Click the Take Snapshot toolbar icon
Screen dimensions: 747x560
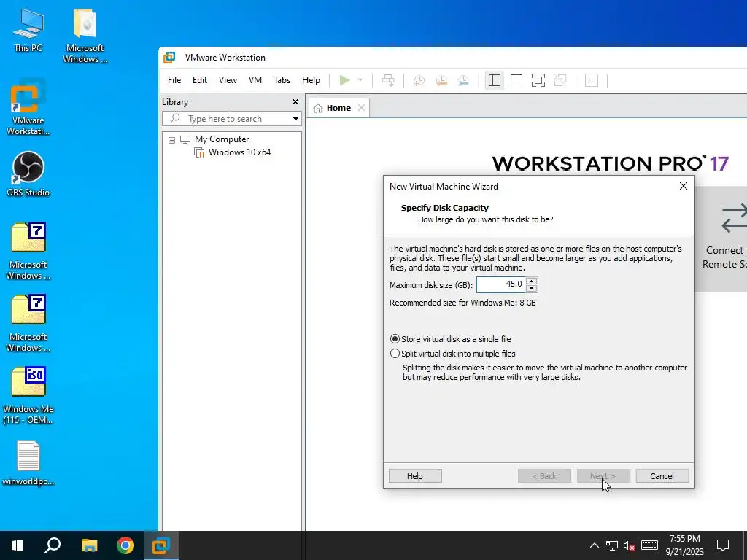pos(419,80)
